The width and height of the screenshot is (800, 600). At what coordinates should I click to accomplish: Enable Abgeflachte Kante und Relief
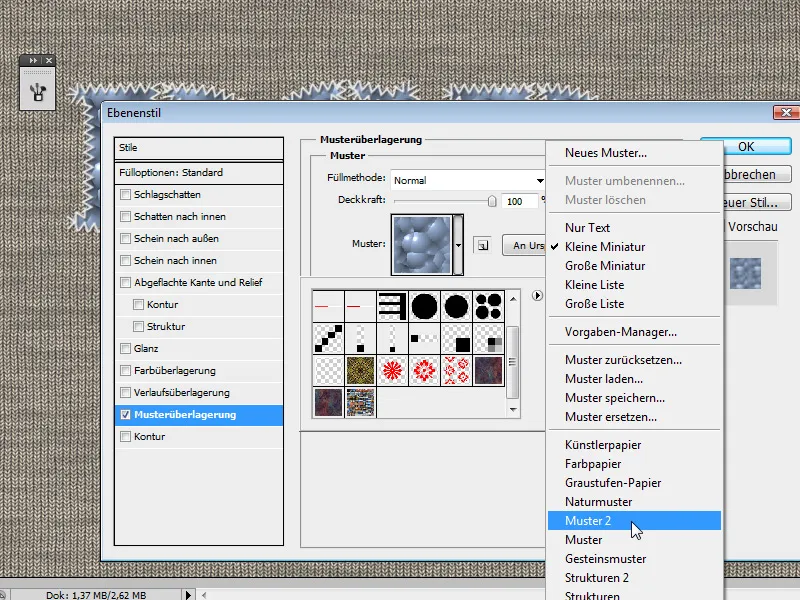pos(125,282)
